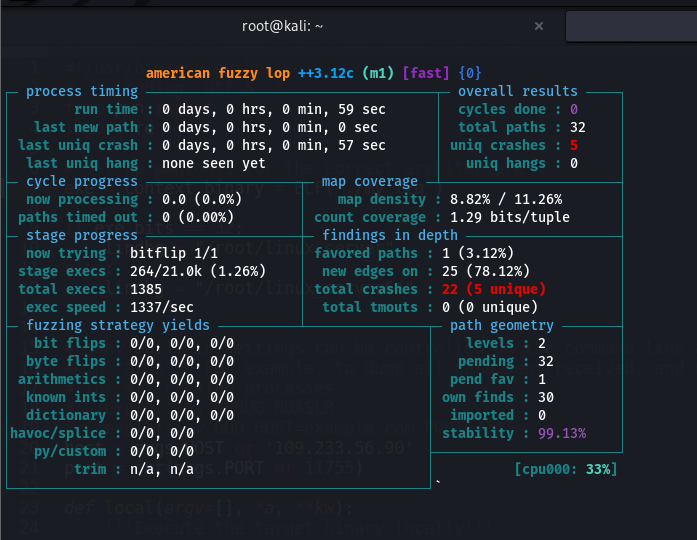The image size is (697, 540).
Task: Click now trying value 'bitflip 1/1'
Action: coord(174,253)
